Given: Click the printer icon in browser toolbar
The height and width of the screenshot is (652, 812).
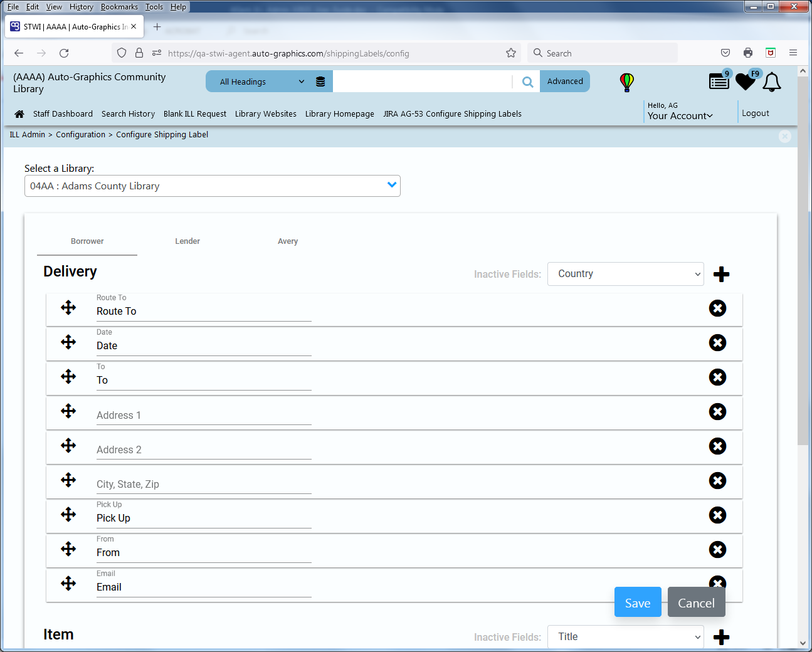Looking at the screenshot, I should coord(748,53).
